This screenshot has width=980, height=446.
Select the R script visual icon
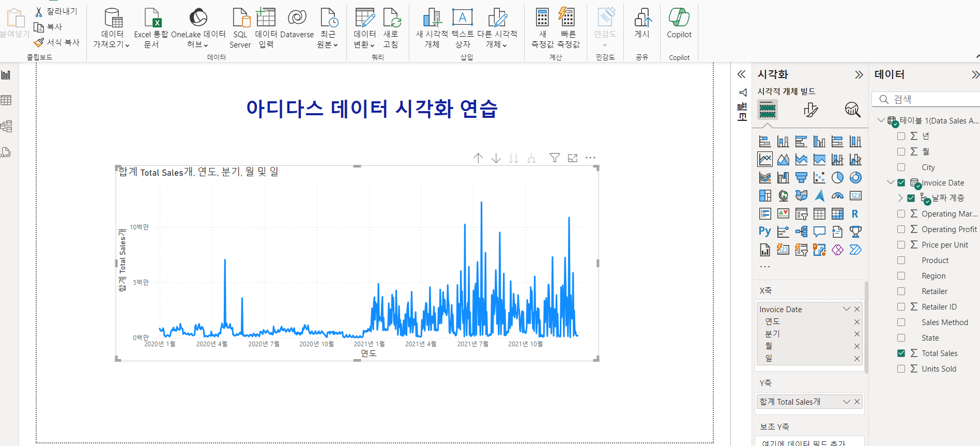tap(855, 214)
